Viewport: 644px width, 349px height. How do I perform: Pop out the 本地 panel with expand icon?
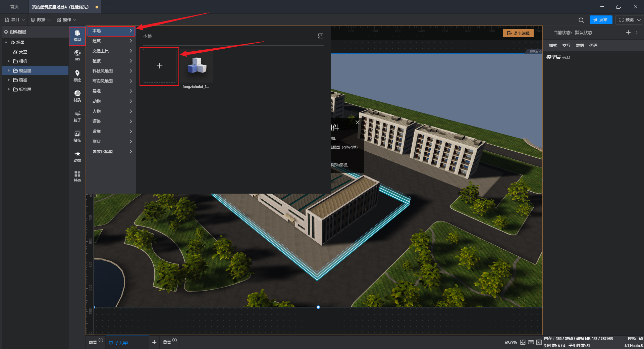coord(320,36)
